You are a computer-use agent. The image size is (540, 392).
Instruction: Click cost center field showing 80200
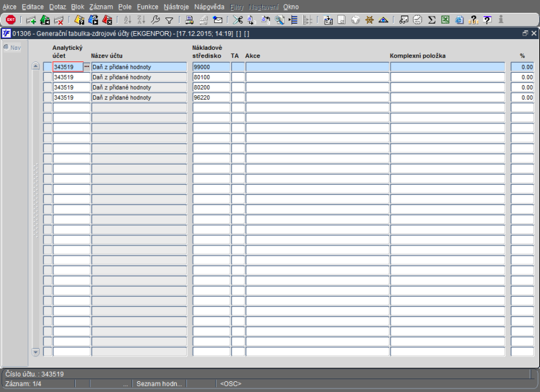click(x=211, y=88)
